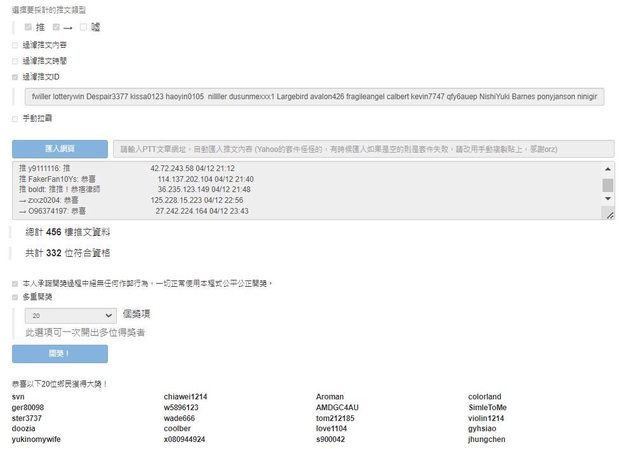The image size is (640, 449).
Task: Click the comments area scroll-up arrow
Action: 608,170
